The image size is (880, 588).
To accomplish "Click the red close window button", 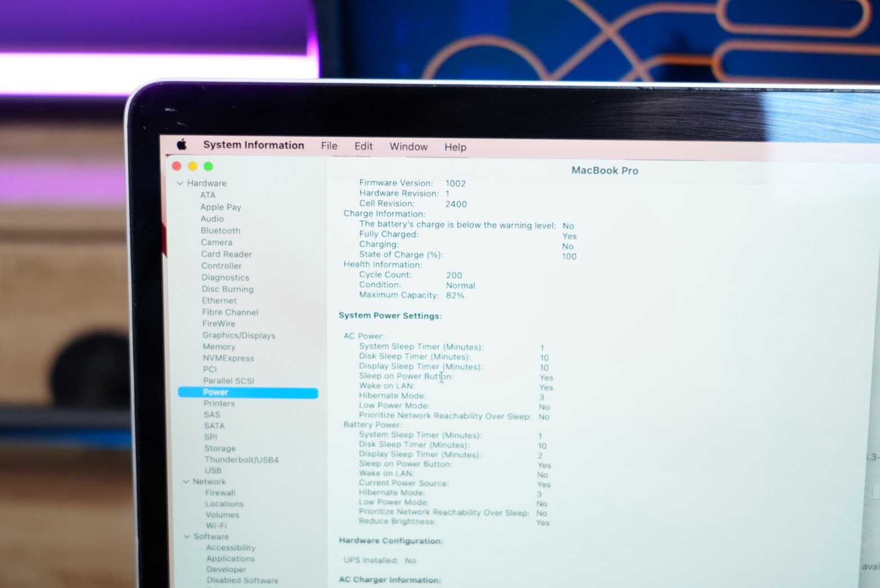I will pyautogui.click(x=177, y=166).
